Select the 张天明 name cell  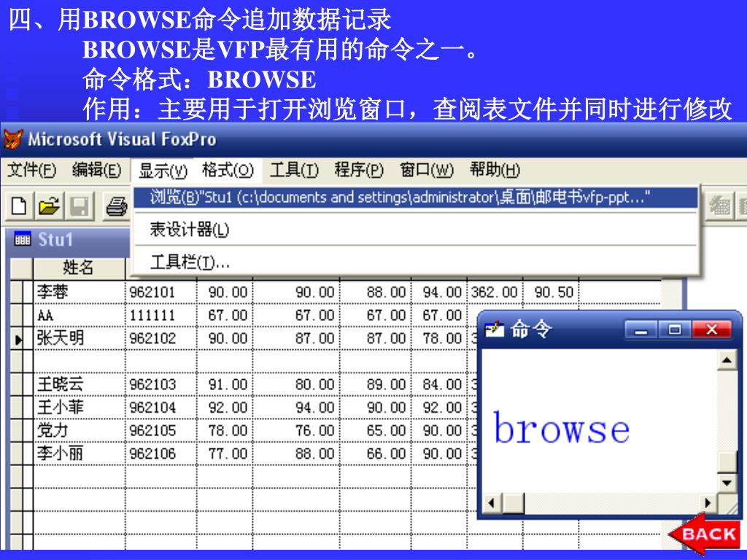[79, 338]
